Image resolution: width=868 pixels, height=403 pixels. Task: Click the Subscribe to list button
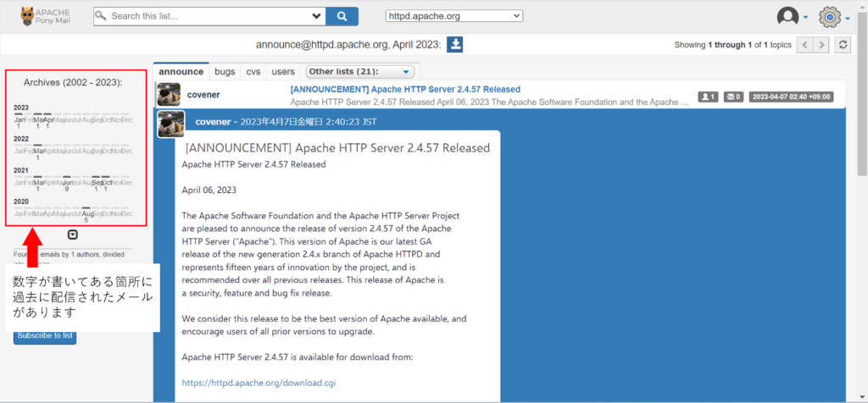tap(45, 335)
